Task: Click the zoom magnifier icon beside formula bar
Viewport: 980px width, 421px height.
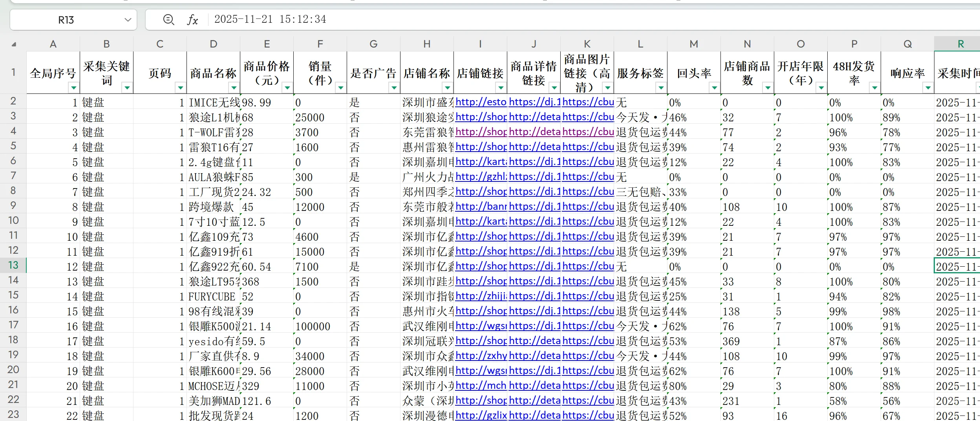Action: tap(168, 19)
